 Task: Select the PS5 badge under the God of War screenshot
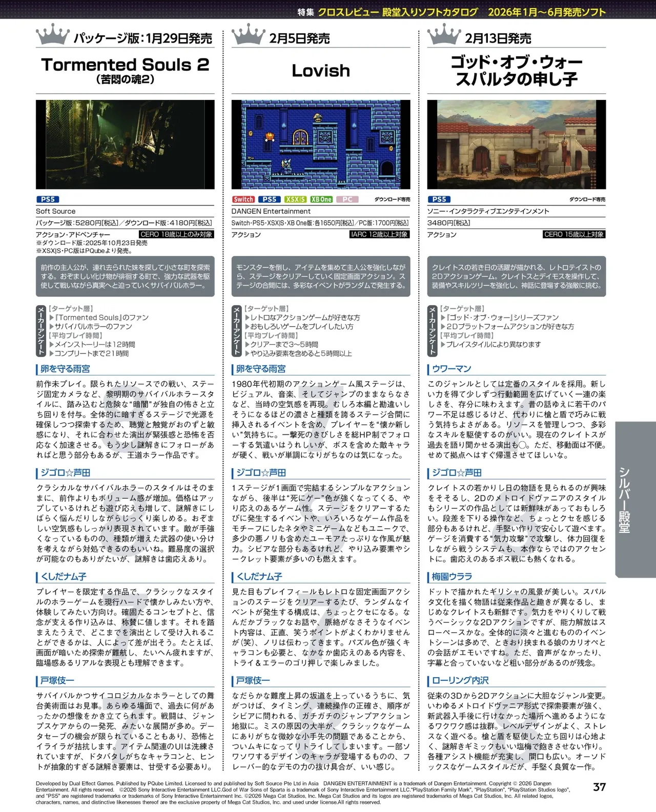[439, 199]
